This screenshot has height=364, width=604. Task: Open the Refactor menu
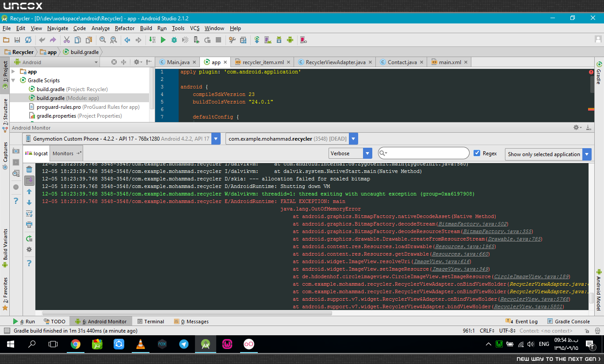click(x=125, y=28)
